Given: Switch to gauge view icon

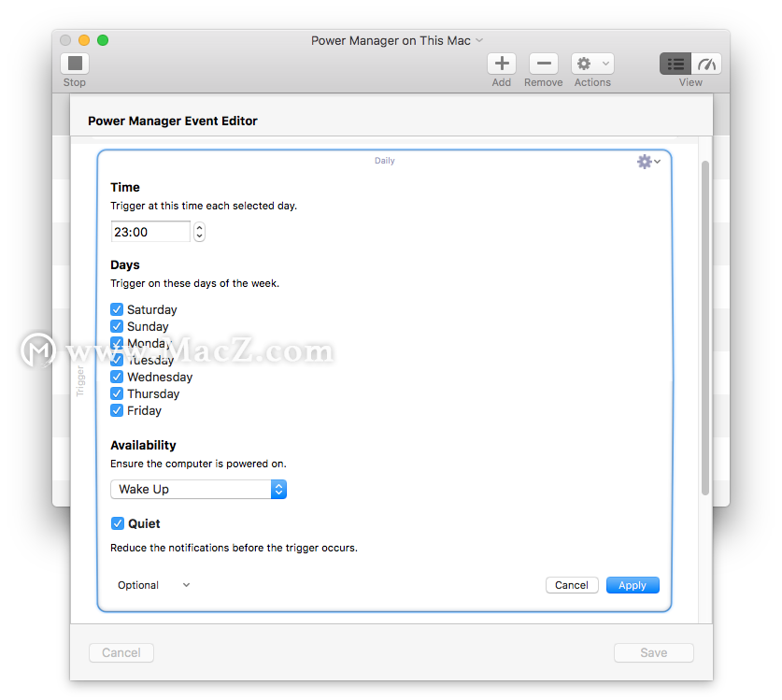Looking at the screenshot, I should [x=706, y=64].
